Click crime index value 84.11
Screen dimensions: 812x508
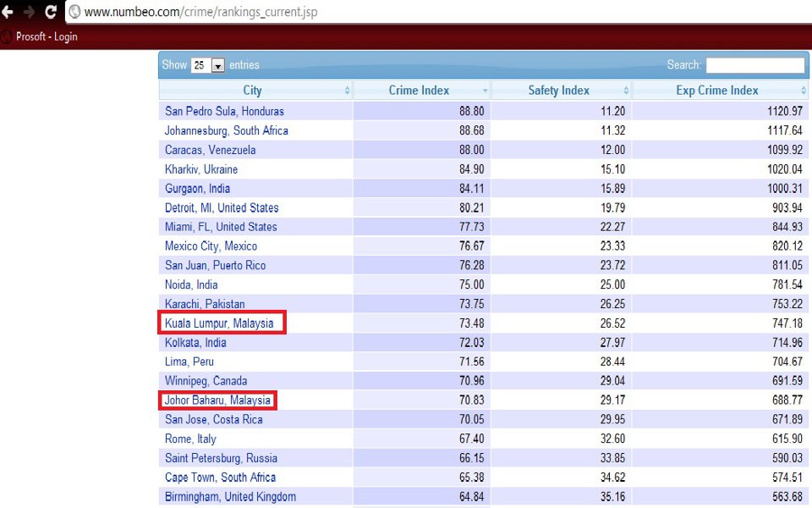pyautogui.click(x=472, y=189)
